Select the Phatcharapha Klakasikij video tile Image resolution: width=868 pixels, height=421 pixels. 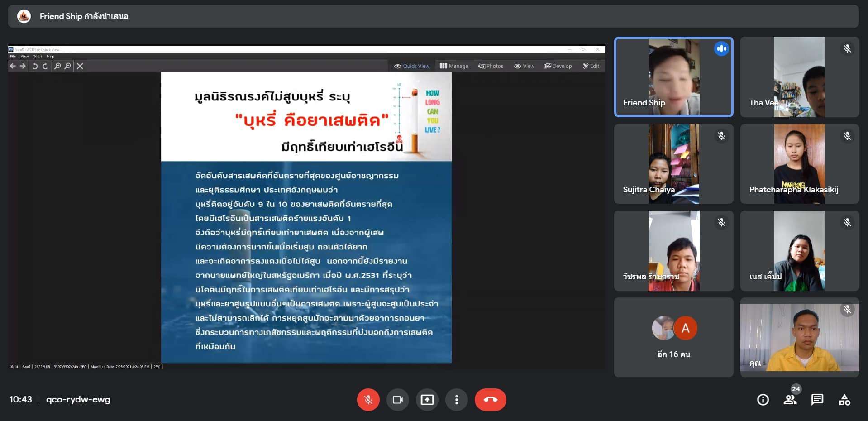point(799,164)
